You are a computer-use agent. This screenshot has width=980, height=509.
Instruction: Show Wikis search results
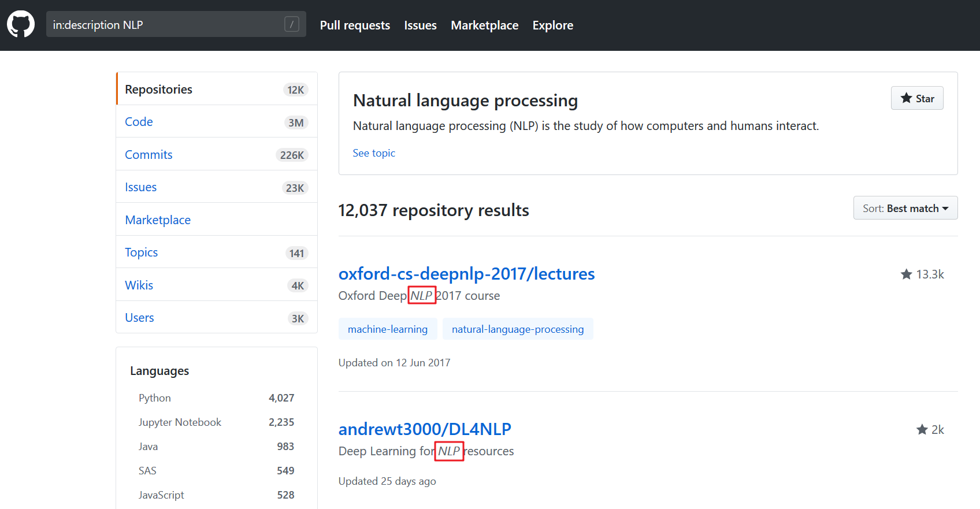coord(139,285)
